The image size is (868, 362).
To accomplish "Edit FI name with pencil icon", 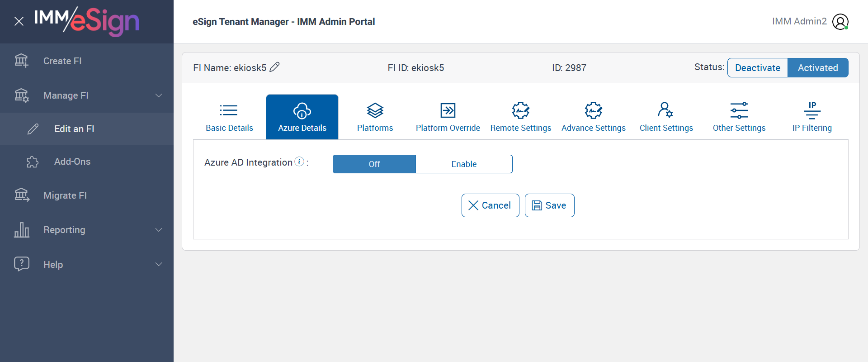I will (x=274, y=67).
